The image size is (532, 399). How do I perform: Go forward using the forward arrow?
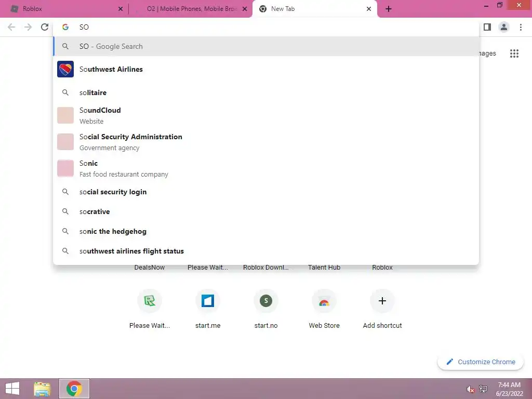pyautogui.click(x=28, y=27)
